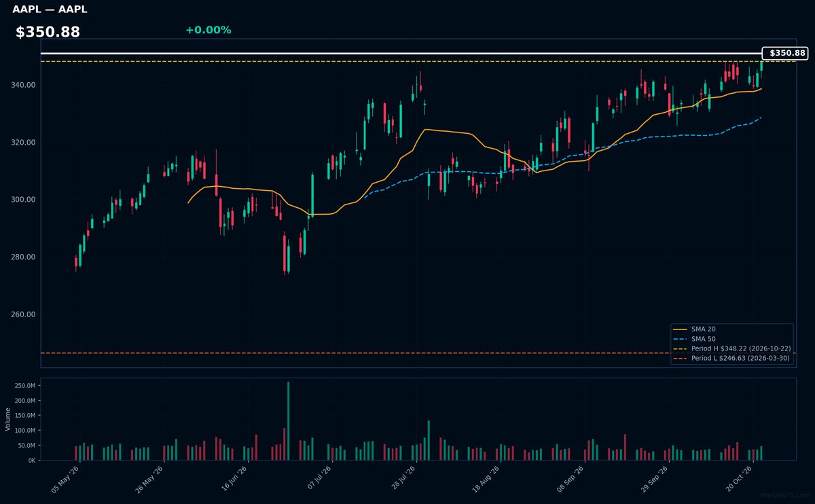Click the large $350.88 price heading

click(x=48, y=32)
